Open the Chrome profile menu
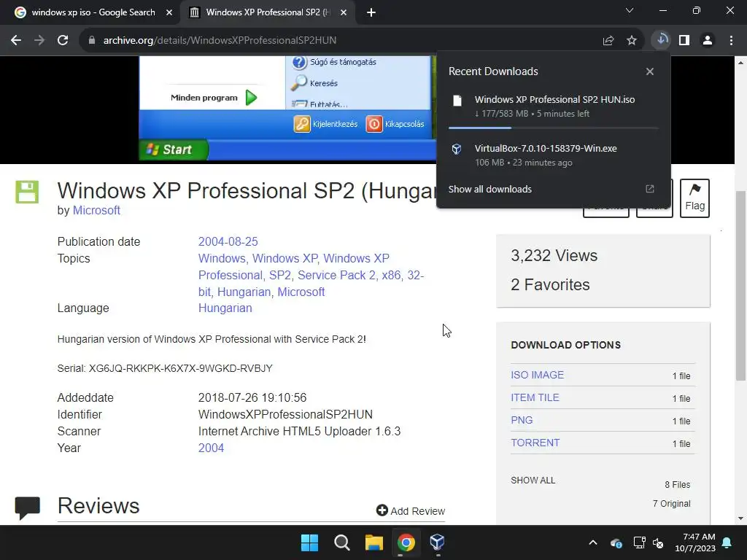This screenshot has width=747, height=560. [x=708, y=41]
